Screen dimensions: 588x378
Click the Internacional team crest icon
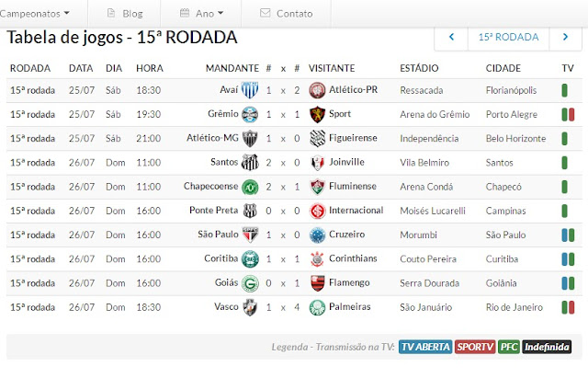317,211
